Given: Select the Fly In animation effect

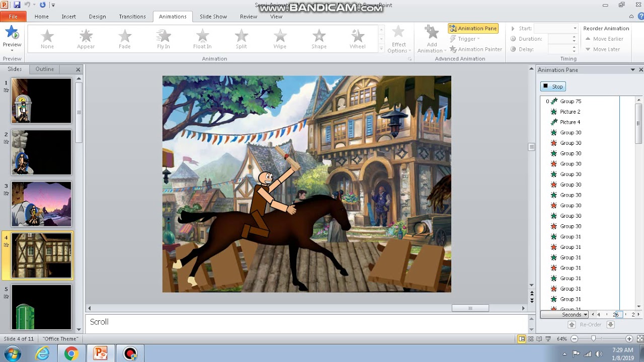Looking at the screenshot, I should pos(164,39).
